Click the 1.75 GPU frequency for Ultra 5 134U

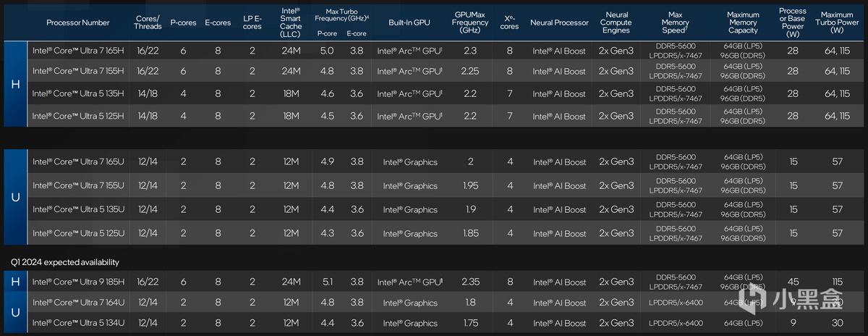(471, 324)
